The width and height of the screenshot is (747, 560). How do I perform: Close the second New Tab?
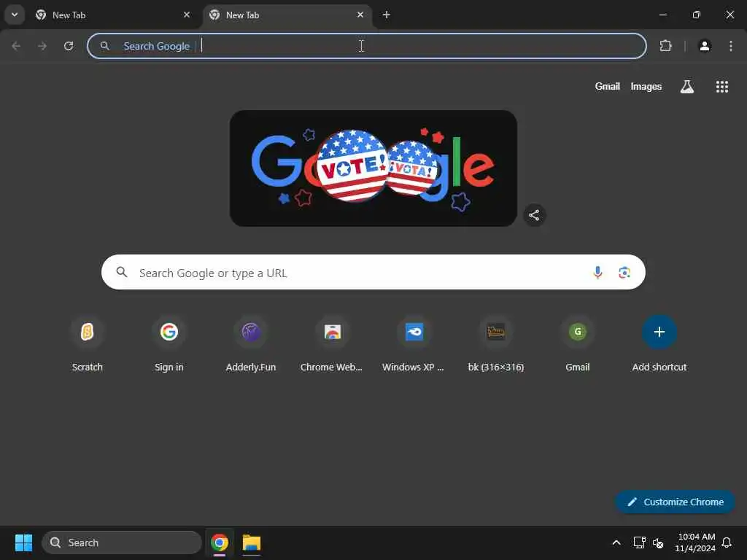360,15
